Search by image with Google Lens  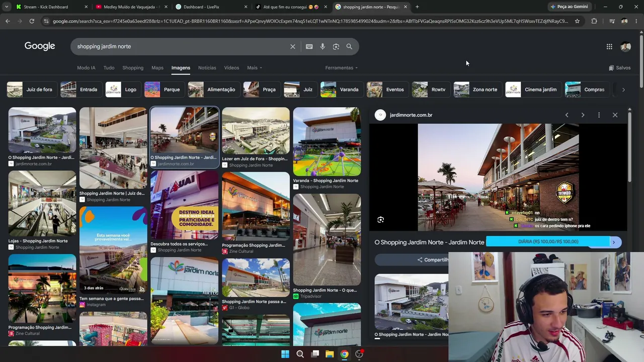(336, 46)
